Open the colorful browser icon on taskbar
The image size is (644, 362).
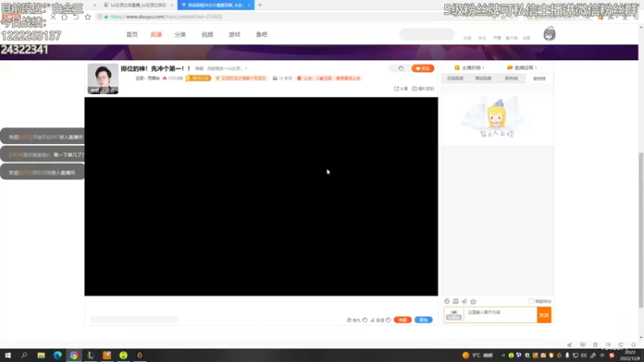pos(74,356)
